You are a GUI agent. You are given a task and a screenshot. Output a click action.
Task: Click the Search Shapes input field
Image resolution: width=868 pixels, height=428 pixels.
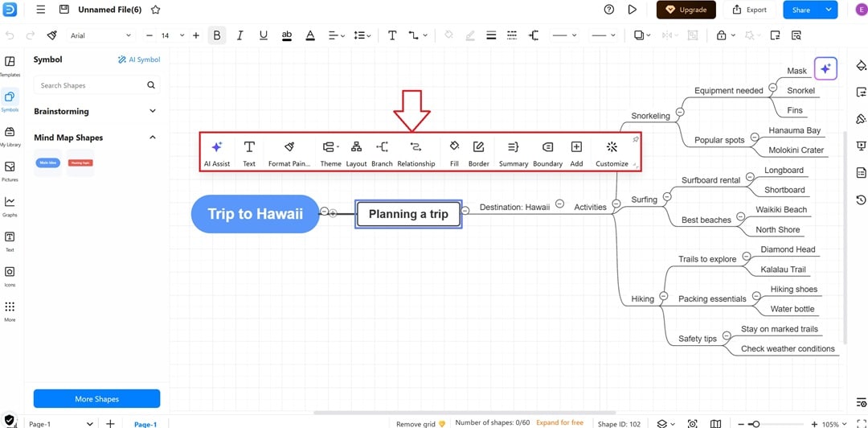(x=97, y=85)
